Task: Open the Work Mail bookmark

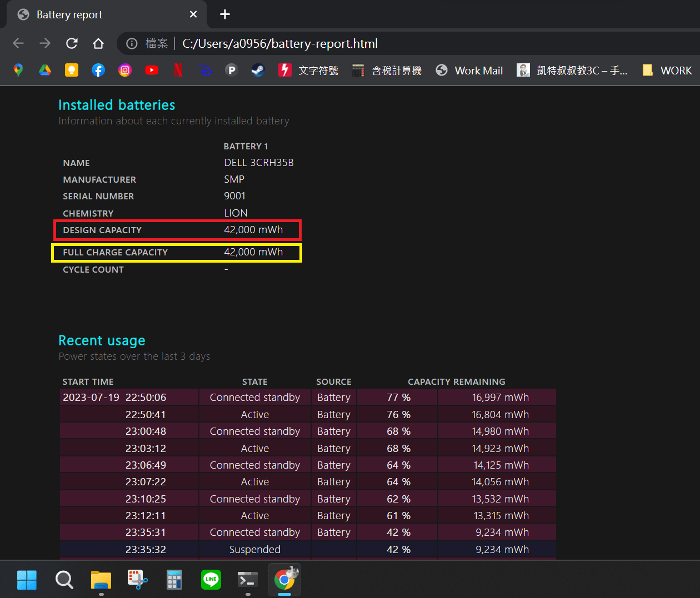Action: (469, 71)
